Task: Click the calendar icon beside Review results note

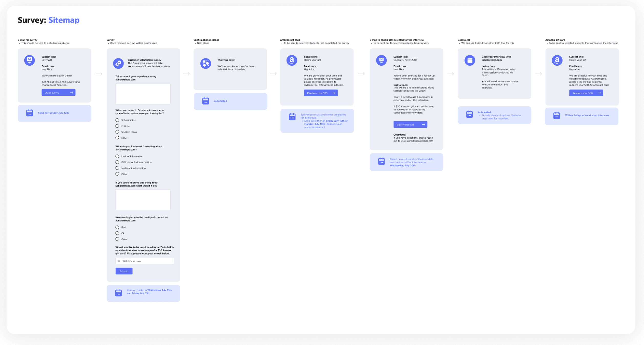Action: tap(118, 292)
